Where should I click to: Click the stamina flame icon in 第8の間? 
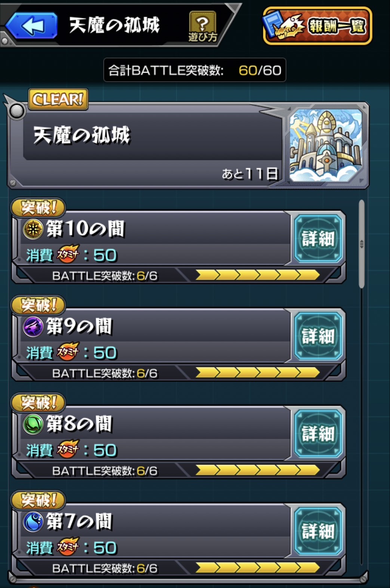(x=68, y=449)
